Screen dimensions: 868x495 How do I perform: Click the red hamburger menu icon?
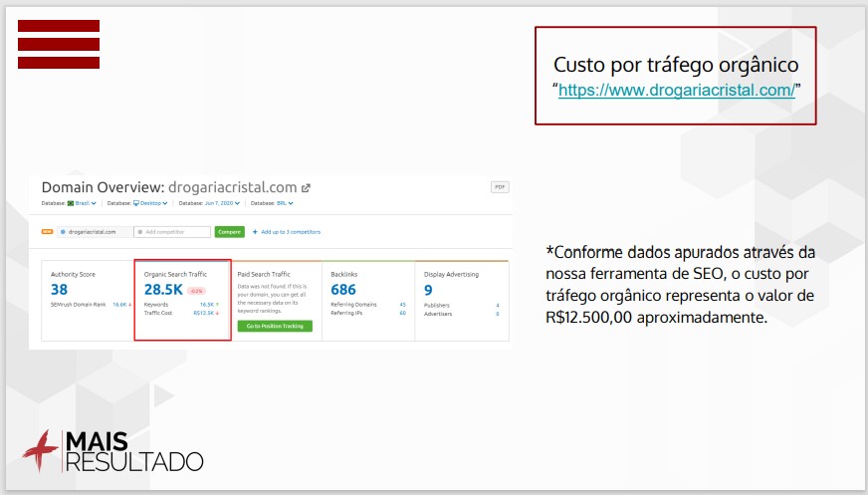point(59,44)
